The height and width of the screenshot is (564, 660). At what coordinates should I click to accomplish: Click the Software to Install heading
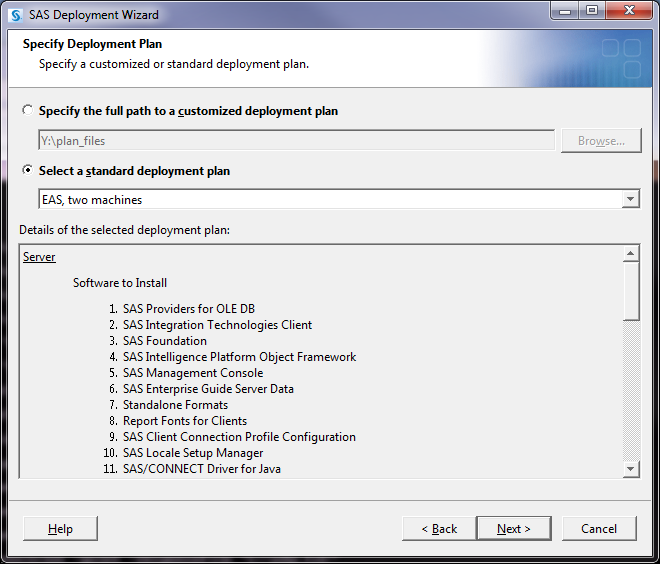tap(120, 283)
